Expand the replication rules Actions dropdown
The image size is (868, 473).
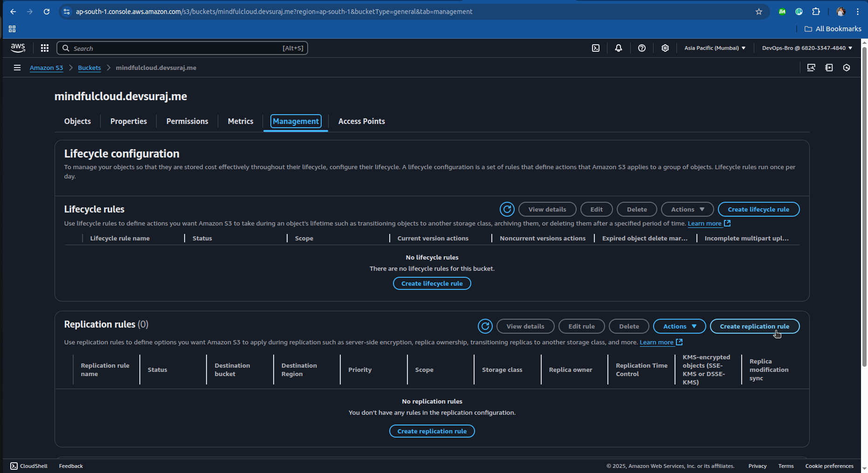[x=680, y=326]
